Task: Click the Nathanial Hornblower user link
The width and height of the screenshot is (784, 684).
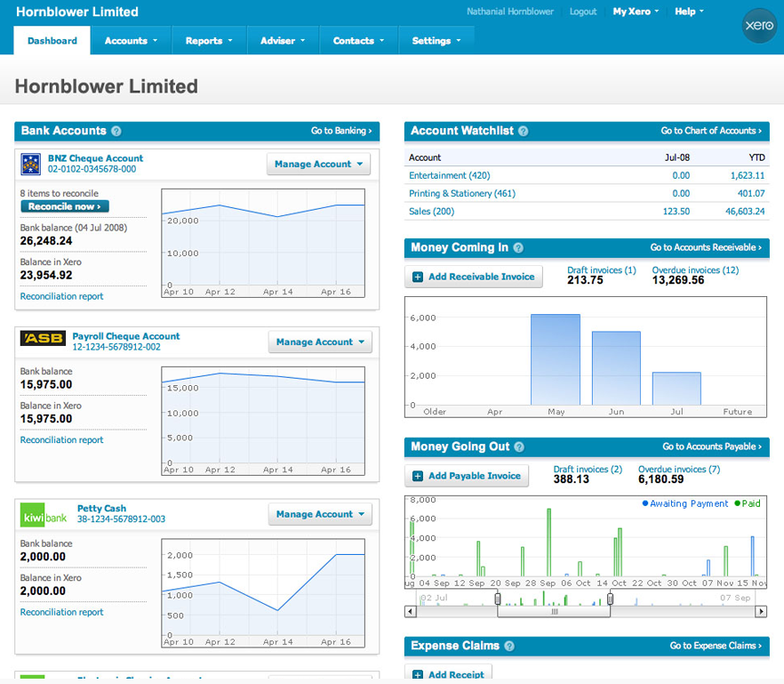Action: 510,12
